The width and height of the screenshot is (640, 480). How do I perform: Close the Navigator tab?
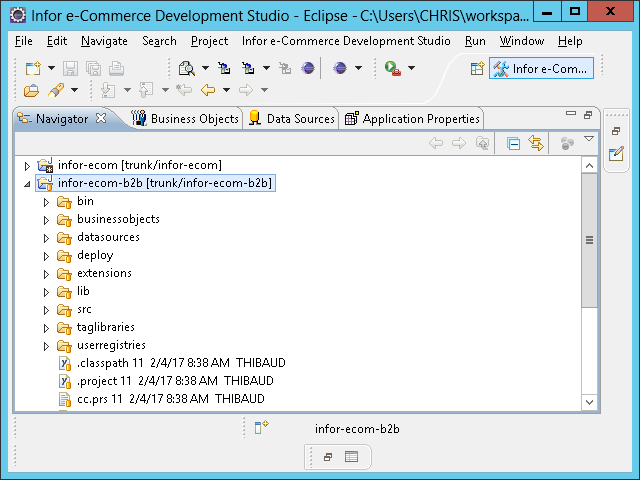100,118
